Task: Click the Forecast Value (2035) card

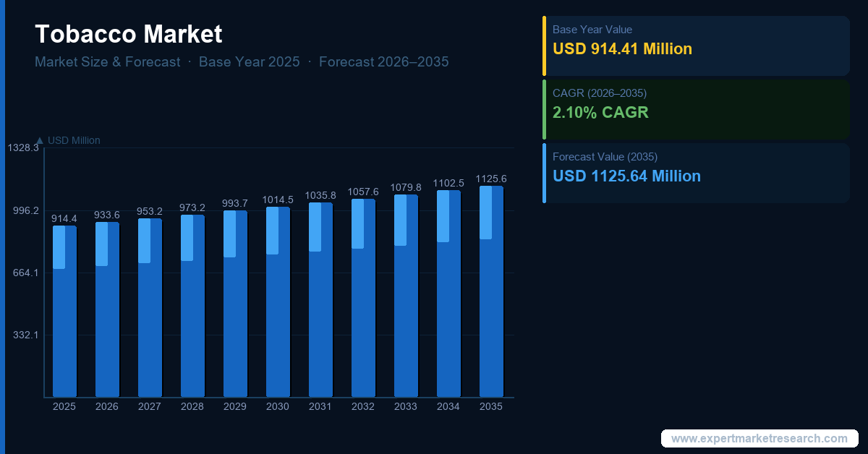Action: pos(696,173)
